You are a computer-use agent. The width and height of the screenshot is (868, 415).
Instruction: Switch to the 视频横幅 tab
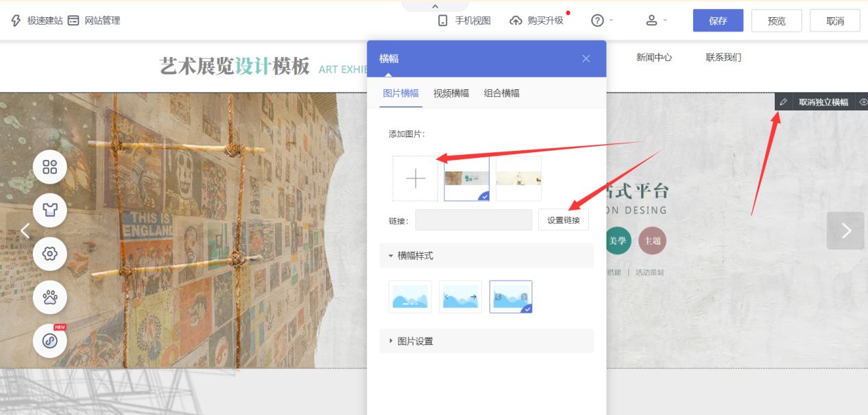coord(451,93)
